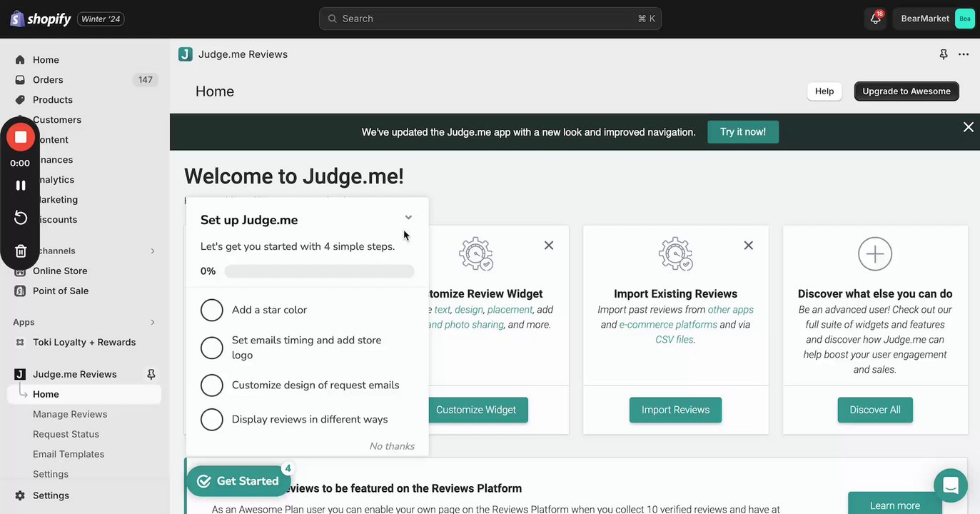
Task: Open the design link
Action: [x=468, y=310]
